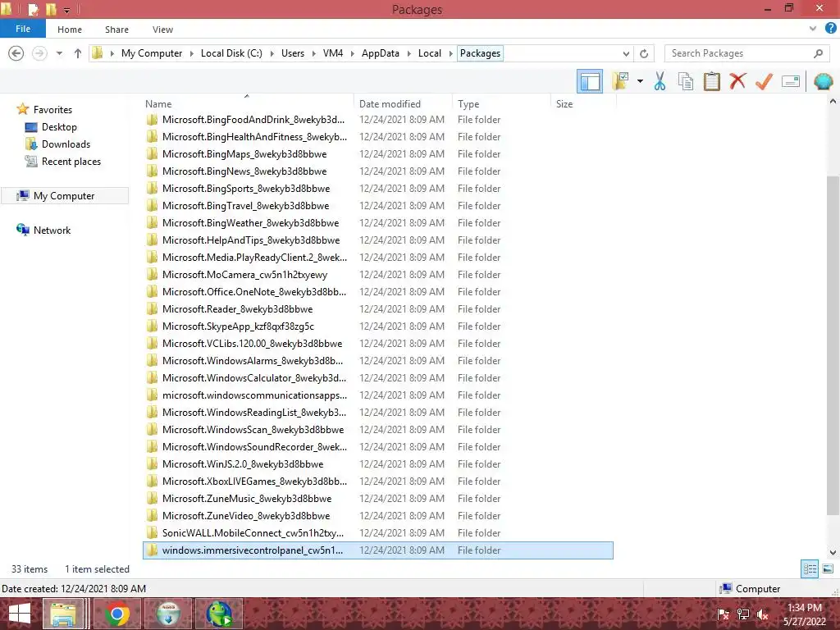
Task: Open the Windows Start button
Action: pos(20,614)
